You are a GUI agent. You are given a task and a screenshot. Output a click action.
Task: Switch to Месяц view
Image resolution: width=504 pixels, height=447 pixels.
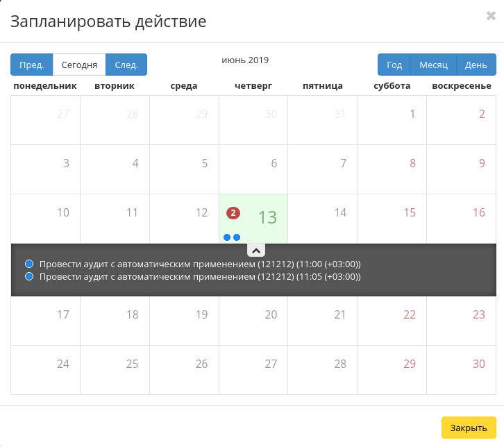point(434,65)
